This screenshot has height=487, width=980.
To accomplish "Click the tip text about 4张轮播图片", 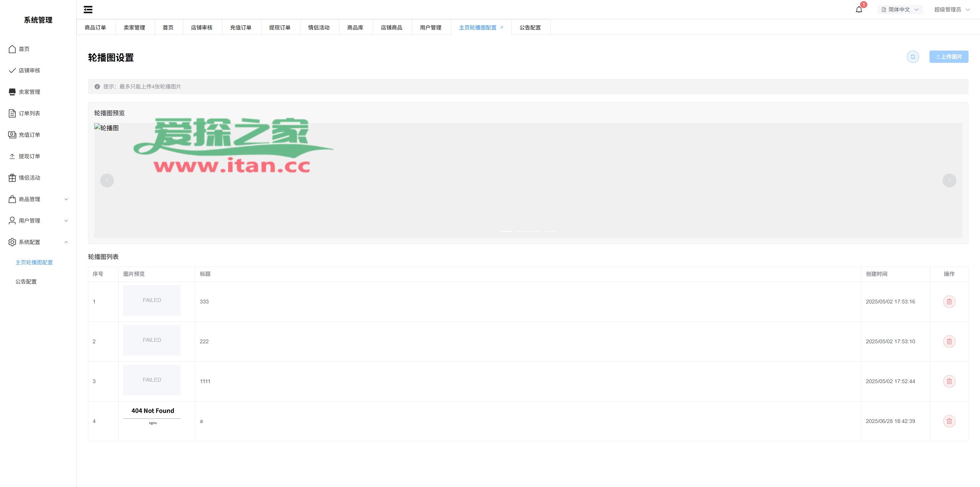I will [x=142, y=87].
